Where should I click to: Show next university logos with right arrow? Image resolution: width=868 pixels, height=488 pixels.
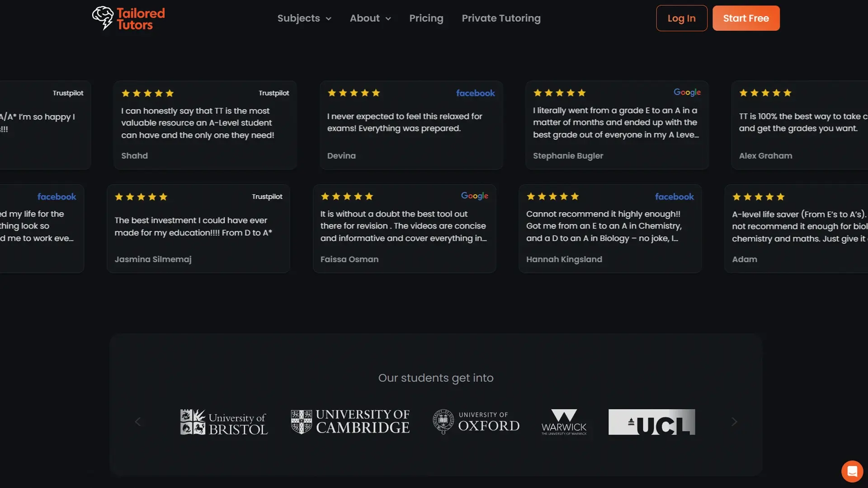click(734, 422)
